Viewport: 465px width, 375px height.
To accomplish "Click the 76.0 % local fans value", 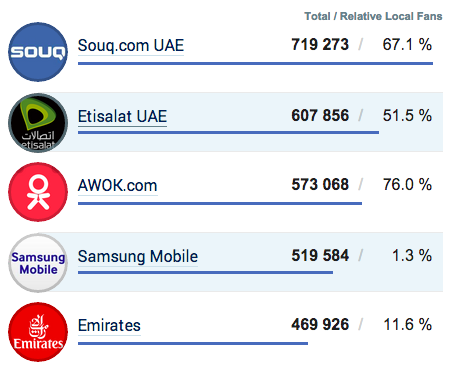I will pyautogui.click(x=407, y=184).
